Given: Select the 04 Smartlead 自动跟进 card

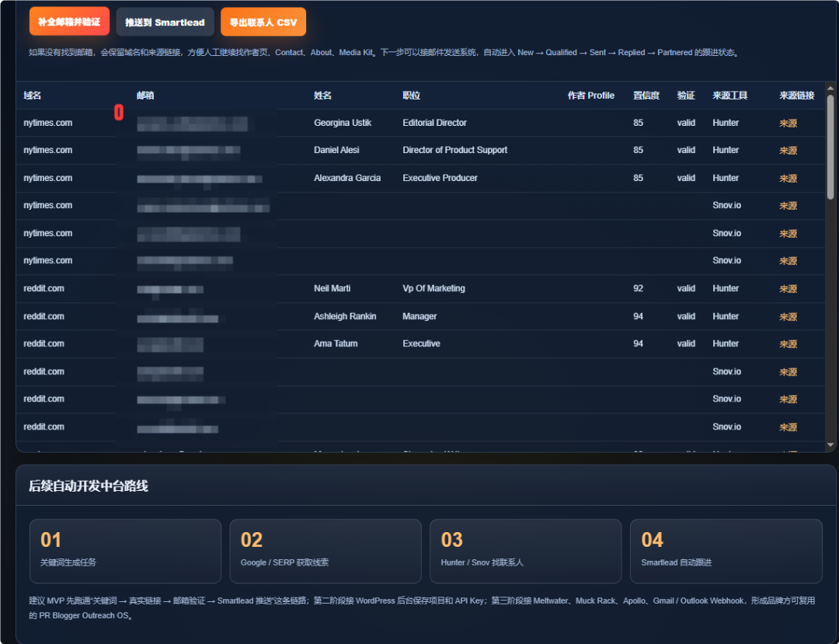Looking at the screenshot, I should (x=726, y=551).
